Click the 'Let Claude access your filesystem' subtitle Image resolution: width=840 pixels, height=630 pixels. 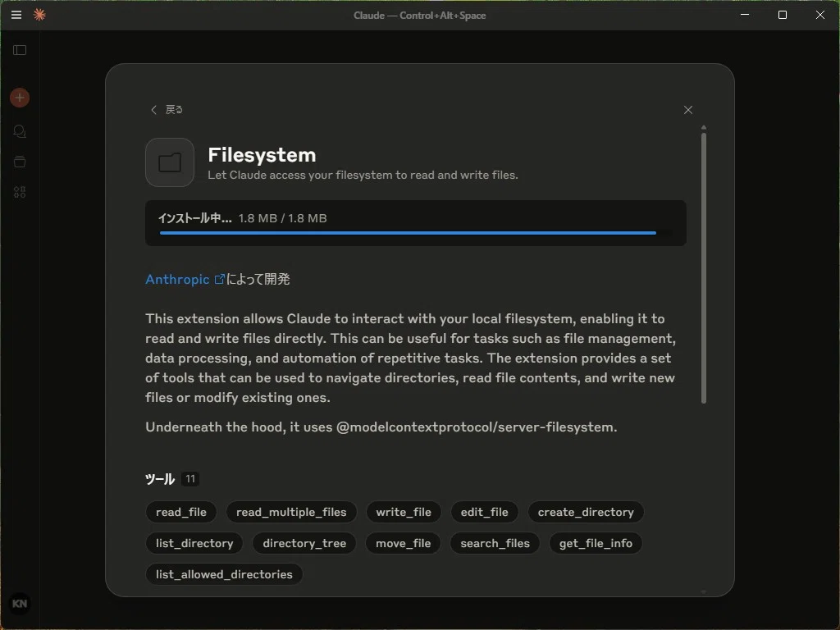pyautogui.click(x=363, y=176)
